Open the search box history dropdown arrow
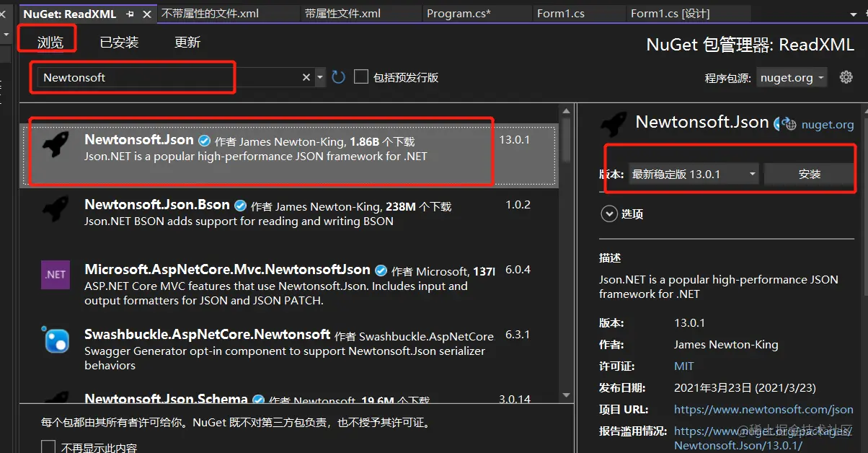 pos(320,77)
